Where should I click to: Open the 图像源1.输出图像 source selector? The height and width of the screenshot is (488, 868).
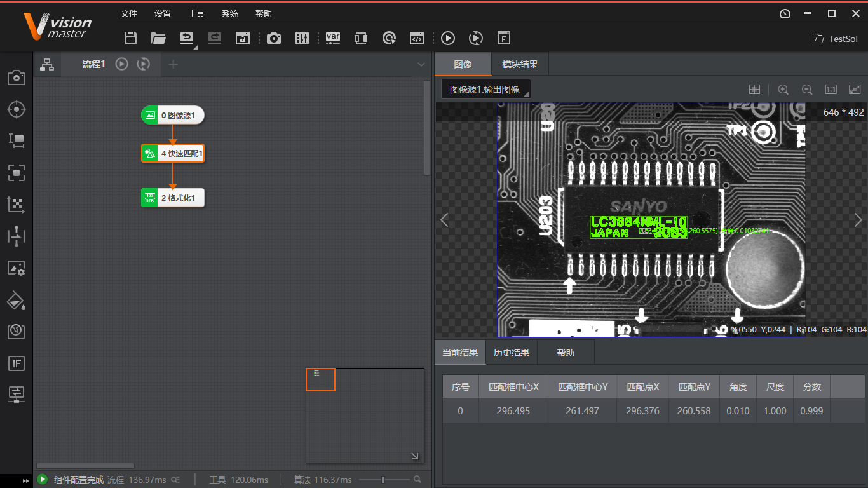(x=485, y=89)
